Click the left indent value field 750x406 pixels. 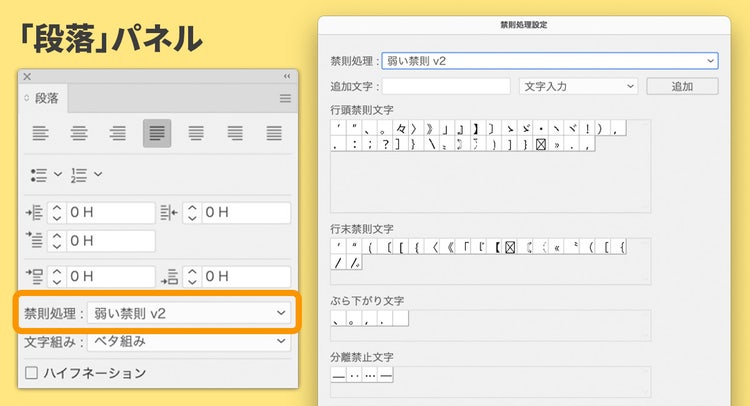tap(110, 212)
